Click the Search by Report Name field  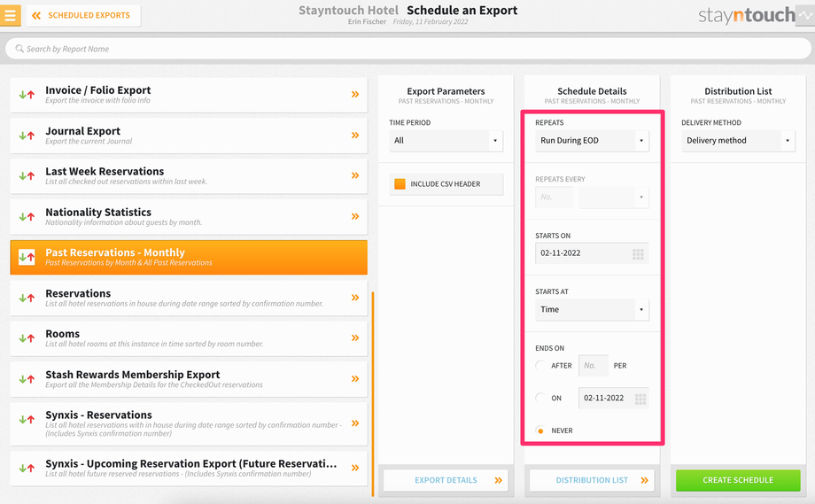coord(408,49)
